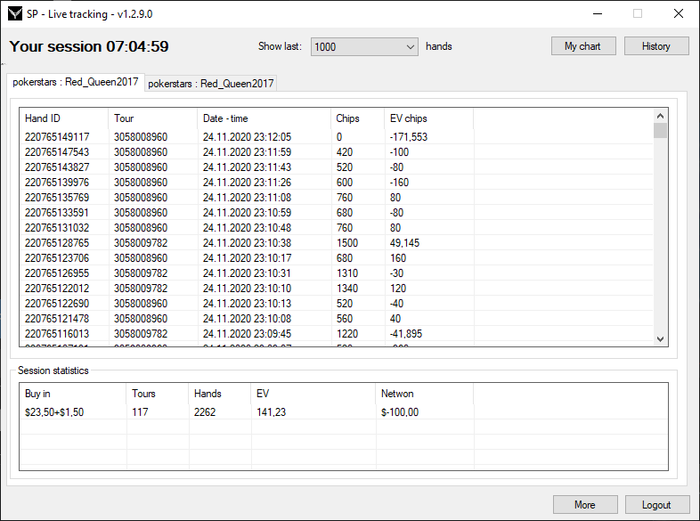
Task: Click the Chips column header
Action: [x=358, y=118]
